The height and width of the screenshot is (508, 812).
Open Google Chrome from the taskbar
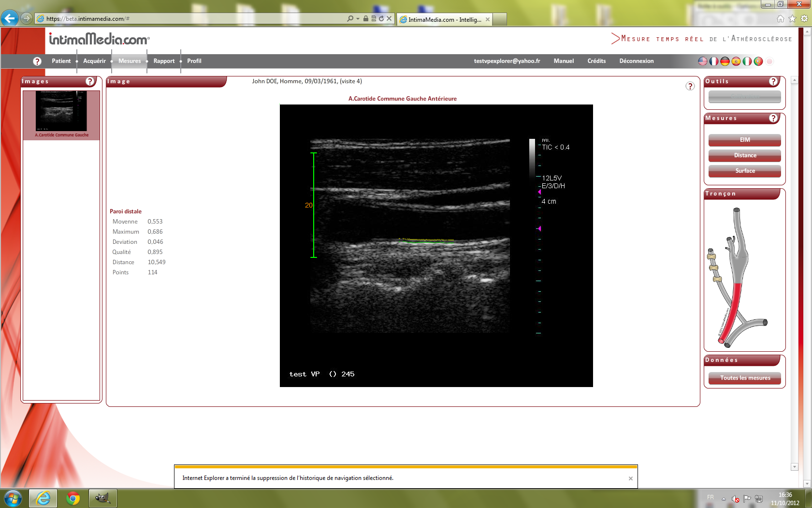coord(73,498)
